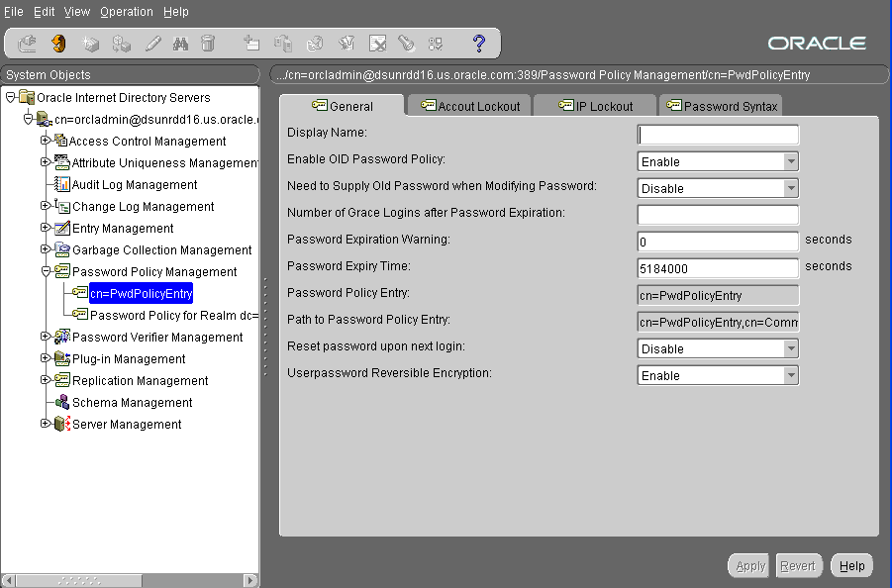
Task: Select the Audit Log Management chart icon
Action: click(61, 185)
